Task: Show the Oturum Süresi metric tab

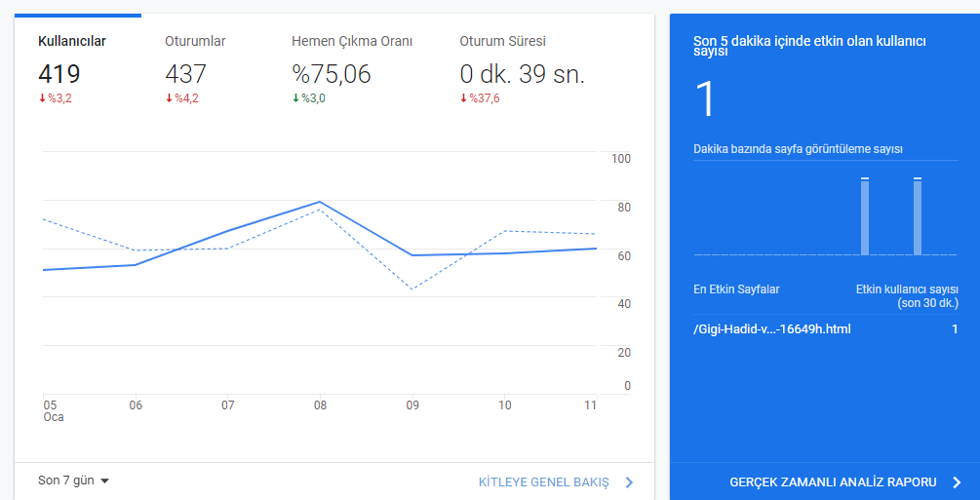Action: coord(502,41)
